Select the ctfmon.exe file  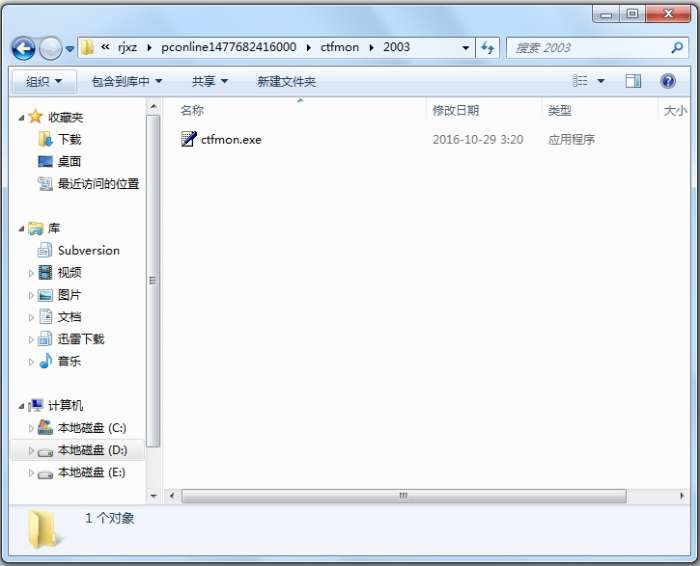point(231,139)
